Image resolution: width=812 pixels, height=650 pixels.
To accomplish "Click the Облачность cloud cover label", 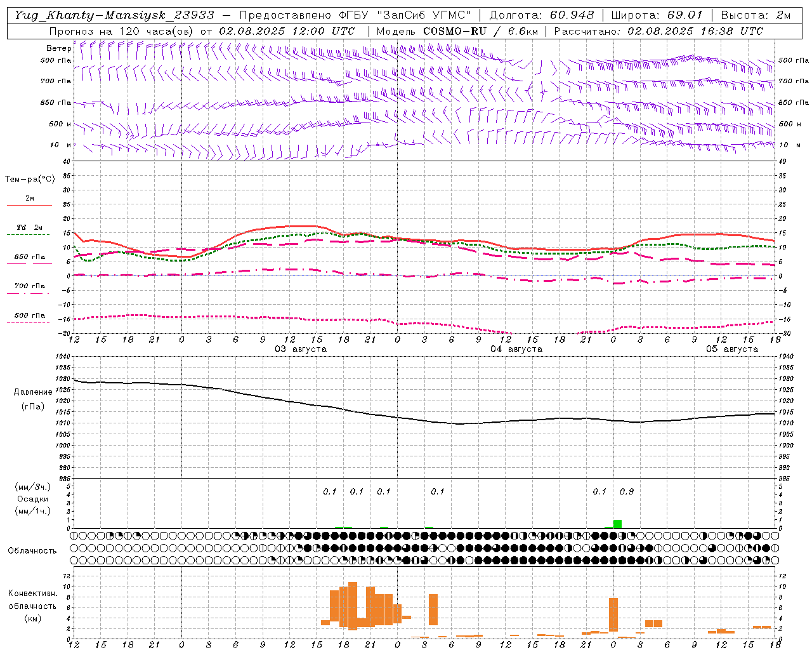I will click(x=32, y=551).
